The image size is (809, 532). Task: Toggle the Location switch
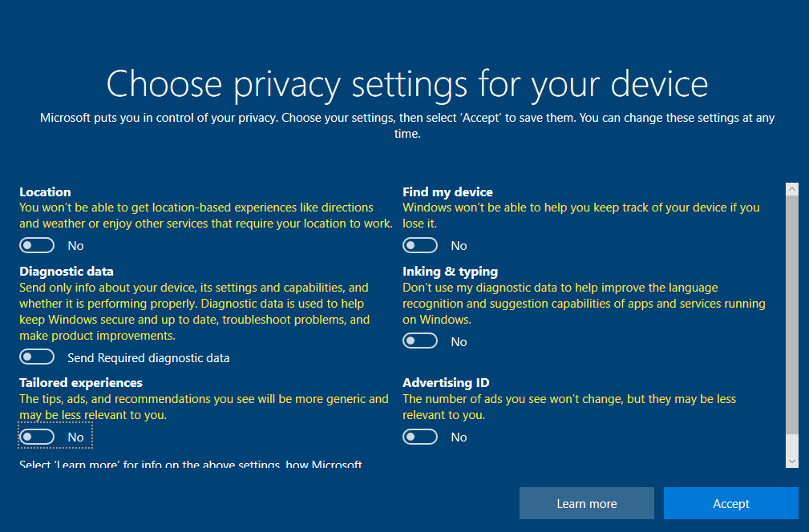pos(37,245)
